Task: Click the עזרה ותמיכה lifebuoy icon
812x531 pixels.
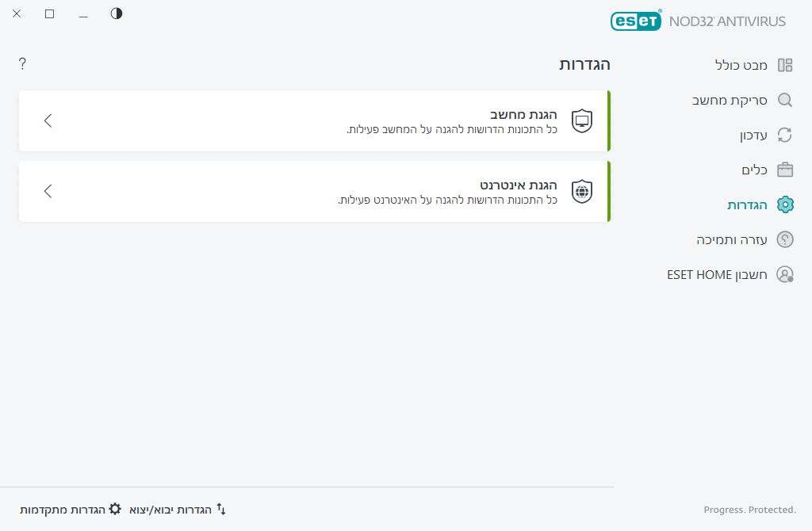Action: [785, 239]
